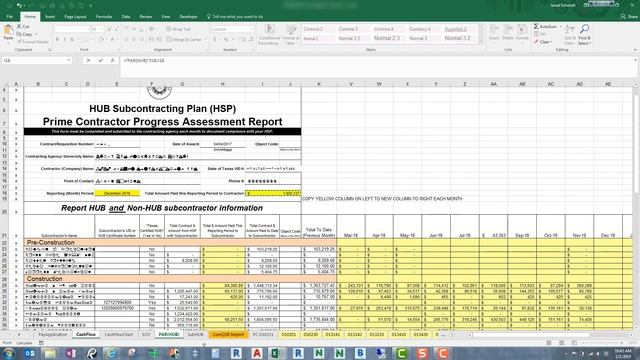Image resolution: width=640 pixels, height=360 pixels.
Task: Switch to the Data tab
Action: click(x=126, y=17)
